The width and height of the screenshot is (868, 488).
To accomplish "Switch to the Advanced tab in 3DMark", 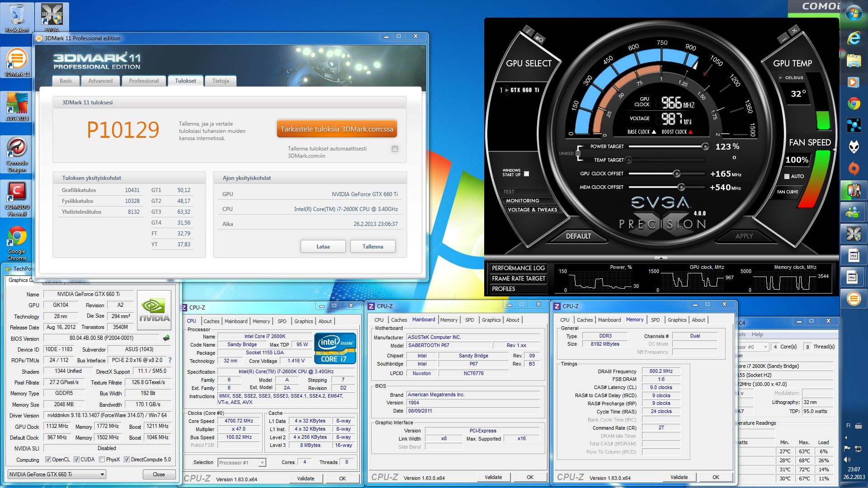I will [100, 81].
